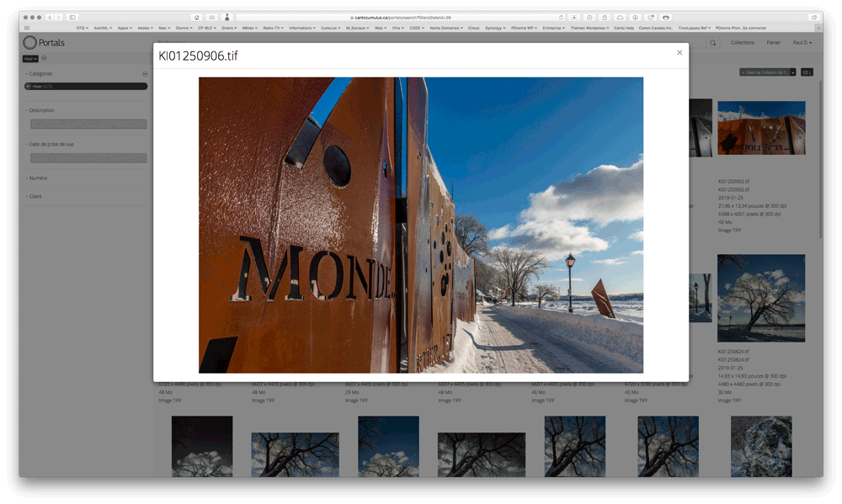The width and height of the screenshot is (842, 504).
Task: Collapse the Description filter section
Action: click(x=40, y=110)
